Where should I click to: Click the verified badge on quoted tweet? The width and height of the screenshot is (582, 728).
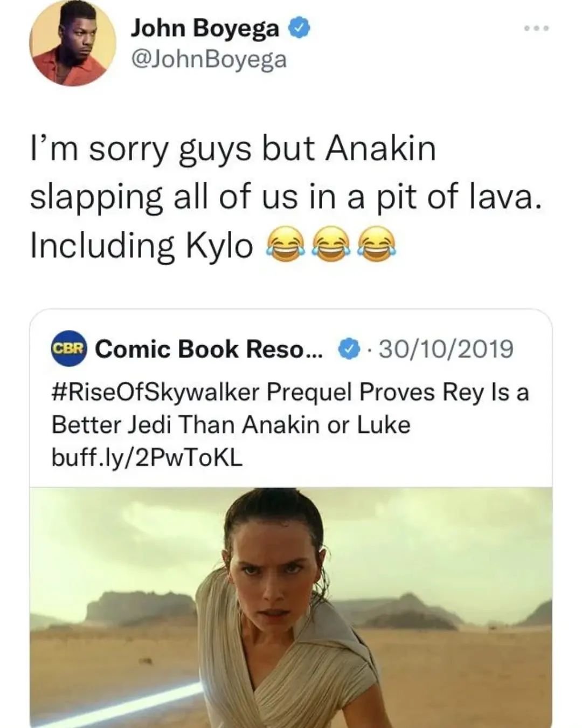[x=348, y=349]
